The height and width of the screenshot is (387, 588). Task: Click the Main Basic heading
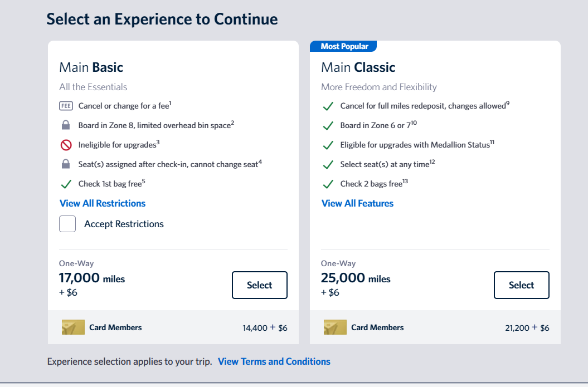click(91, 67)
